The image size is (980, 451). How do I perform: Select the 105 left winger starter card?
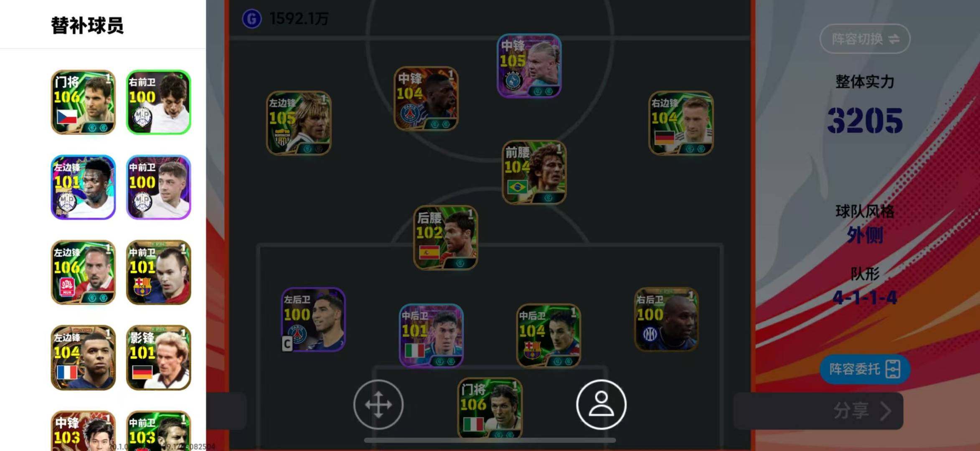(x=299, y=123)
